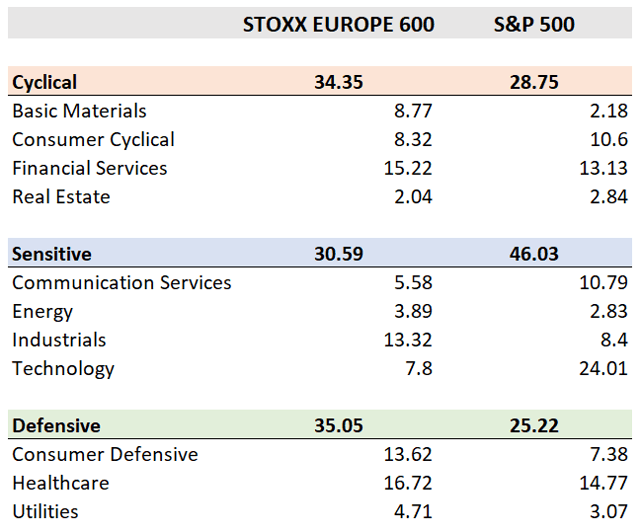Click the Basic Materials row label
Screen dimensions: 640x532
[x=79, y=111]
